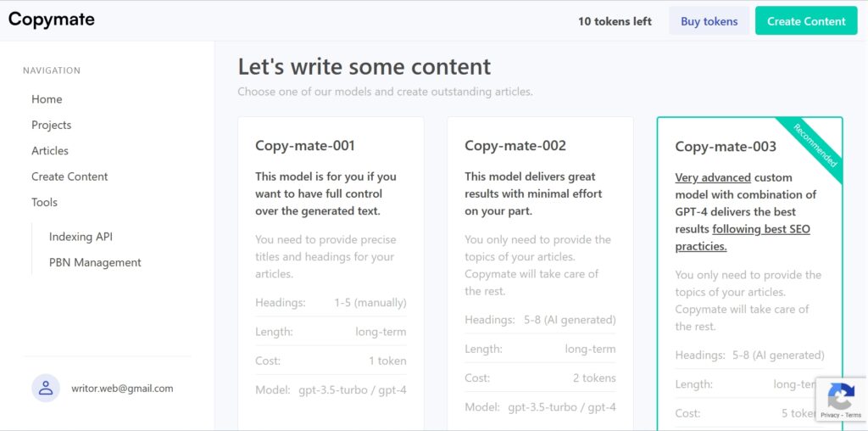Click 'Choose one of our models' subtitle
Viewport: 868px width, 431px height.
(386, 92)
